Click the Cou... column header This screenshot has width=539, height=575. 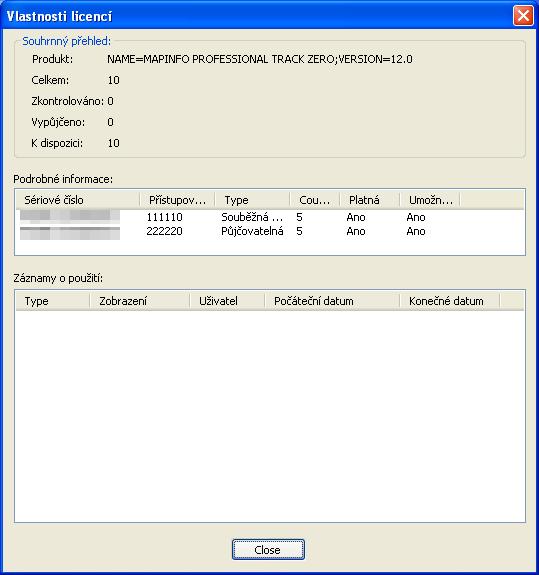pyautogui.click(x=315, y=200)
